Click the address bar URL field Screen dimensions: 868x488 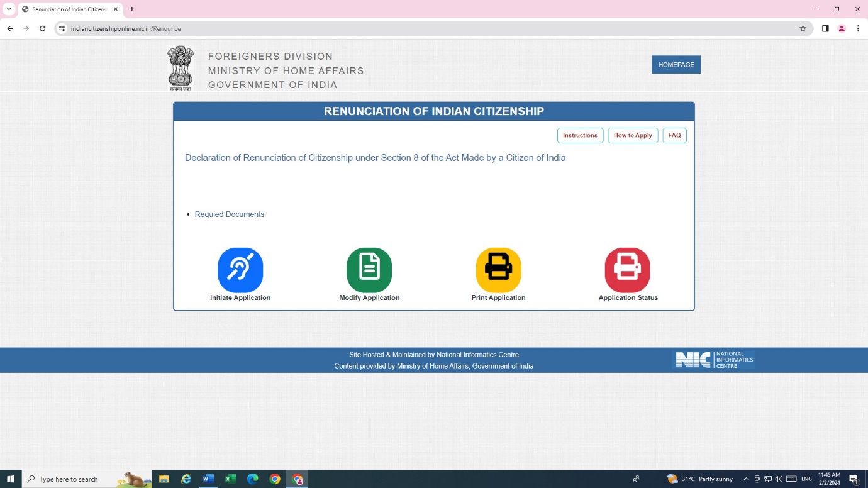[x=377, y=28]
